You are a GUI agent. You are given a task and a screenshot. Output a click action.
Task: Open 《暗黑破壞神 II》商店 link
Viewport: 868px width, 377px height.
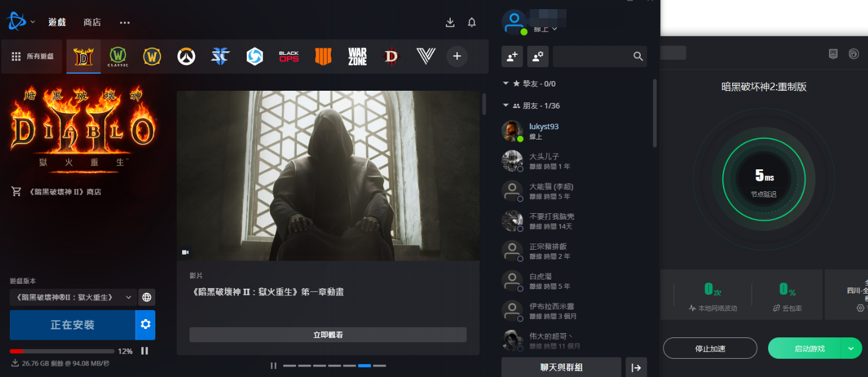coord(57,192)
